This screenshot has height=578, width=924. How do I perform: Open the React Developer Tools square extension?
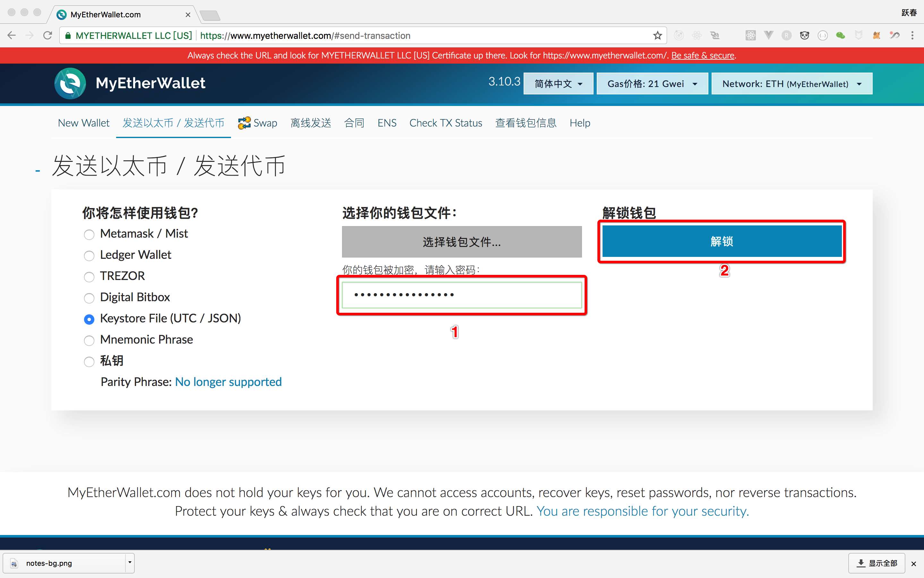click(750, 36)
